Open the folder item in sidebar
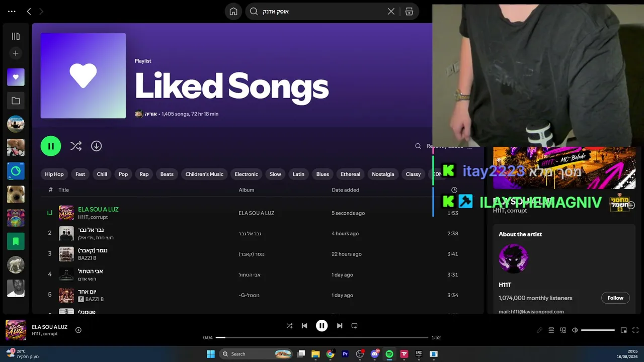The height and width of the screenshot is (362, 644). pos(16,101)
